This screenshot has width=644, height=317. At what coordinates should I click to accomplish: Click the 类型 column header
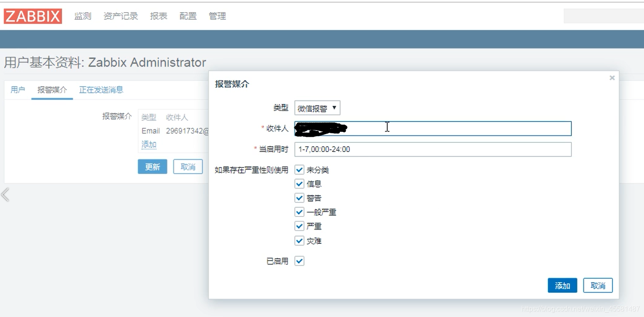(x=149, y=117)
